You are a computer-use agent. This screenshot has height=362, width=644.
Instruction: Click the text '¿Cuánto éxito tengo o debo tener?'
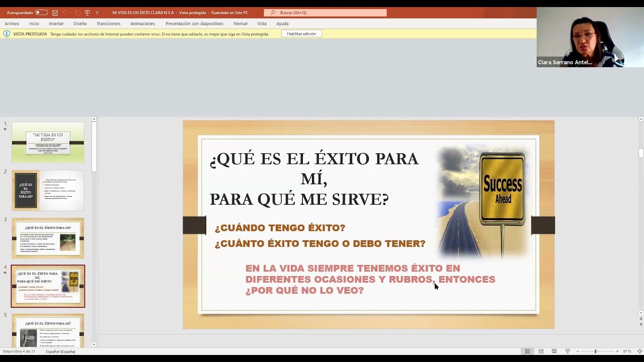[320, 243]
